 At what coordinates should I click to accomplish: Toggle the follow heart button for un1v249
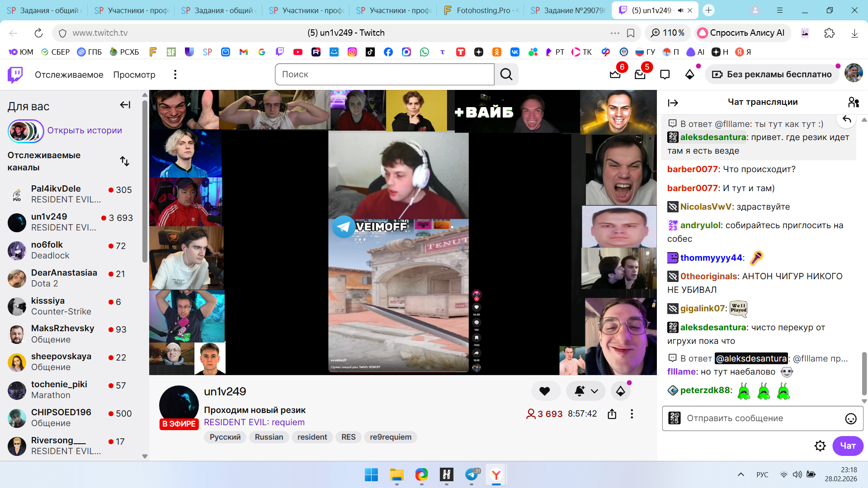point(545,391)
